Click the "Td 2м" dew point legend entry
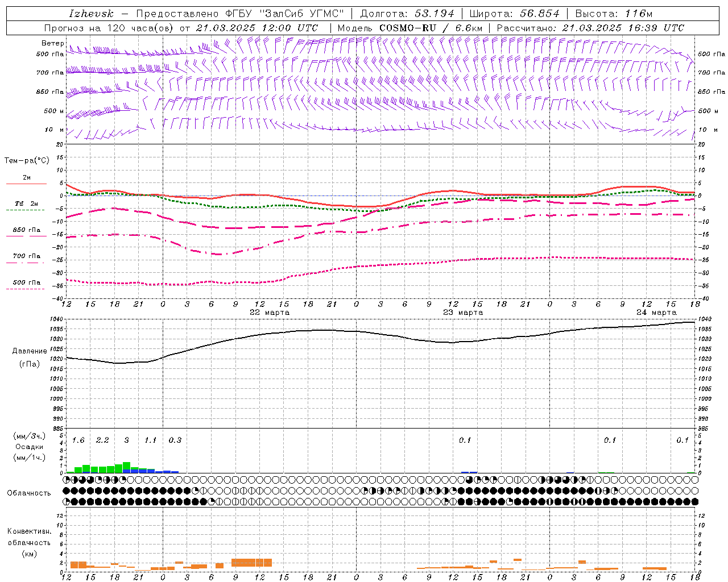 pos(26,203)
